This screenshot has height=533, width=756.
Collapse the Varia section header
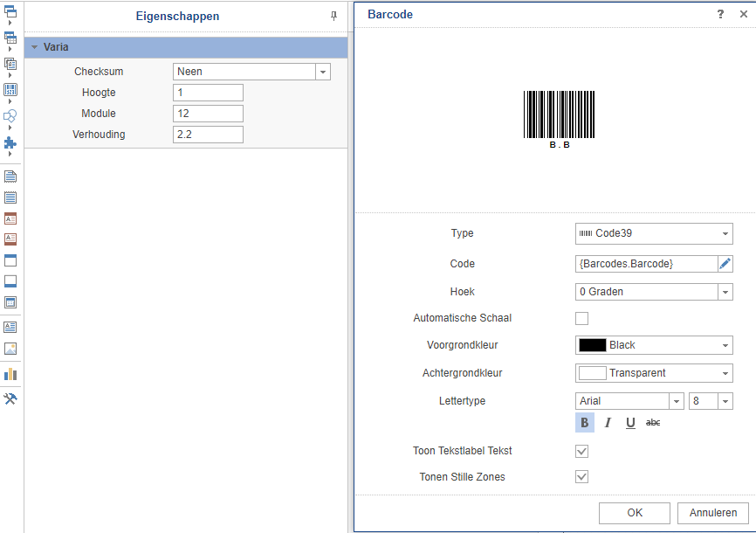pyautogui.click(x=35, y=47)
